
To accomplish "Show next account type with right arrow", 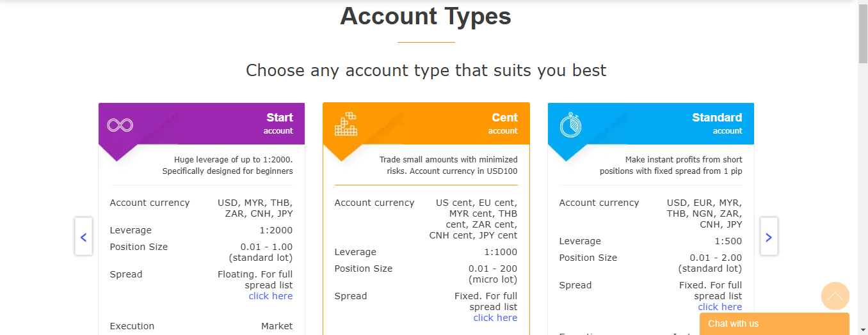I will (769, 237).
